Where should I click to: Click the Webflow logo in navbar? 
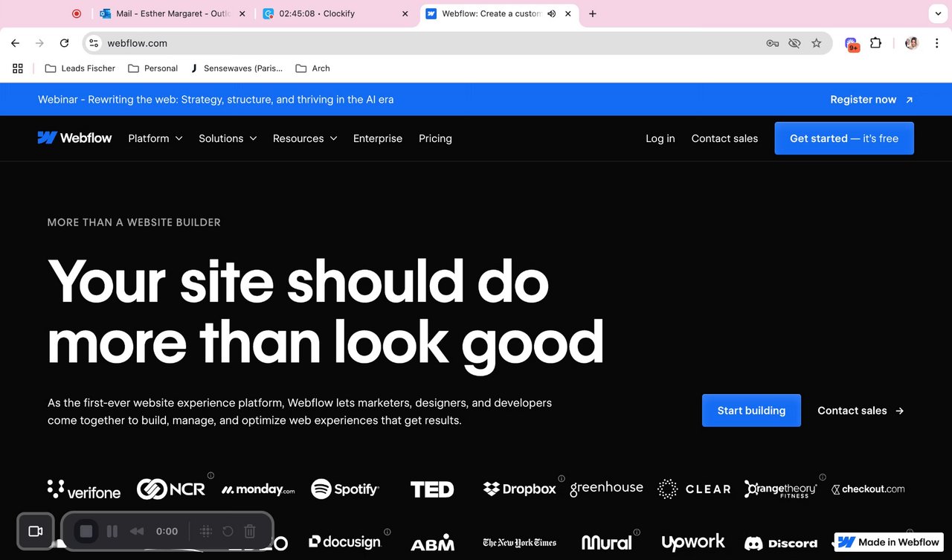[74, 138]
